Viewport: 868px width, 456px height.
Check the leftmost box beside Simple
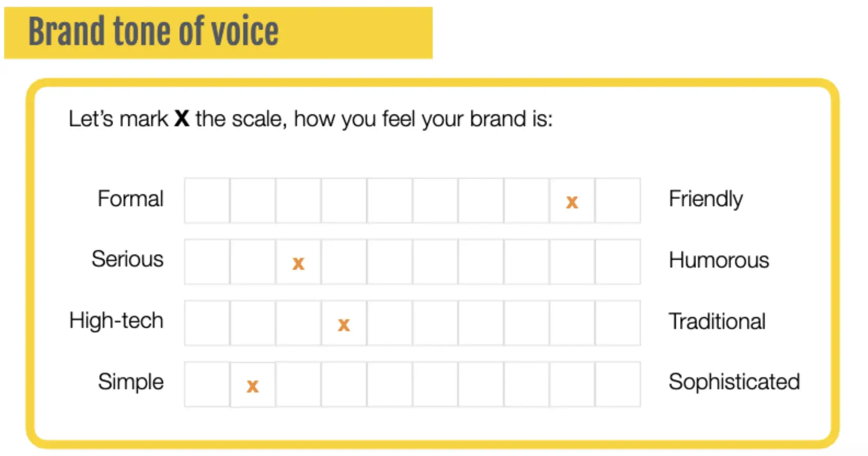[x=207, y=384]
